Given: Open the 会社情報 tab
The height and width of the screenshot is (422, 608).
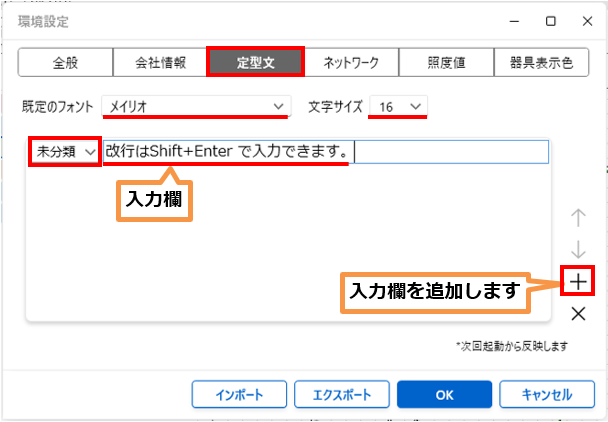Looking at the screenshot, I should (x=161, y=62).
